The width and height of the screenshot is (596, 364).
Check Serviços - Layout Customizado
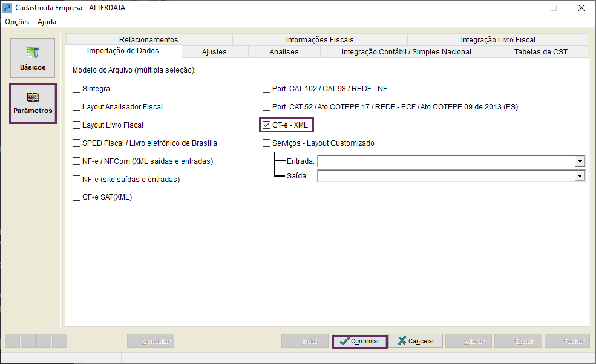pos(267,143)
